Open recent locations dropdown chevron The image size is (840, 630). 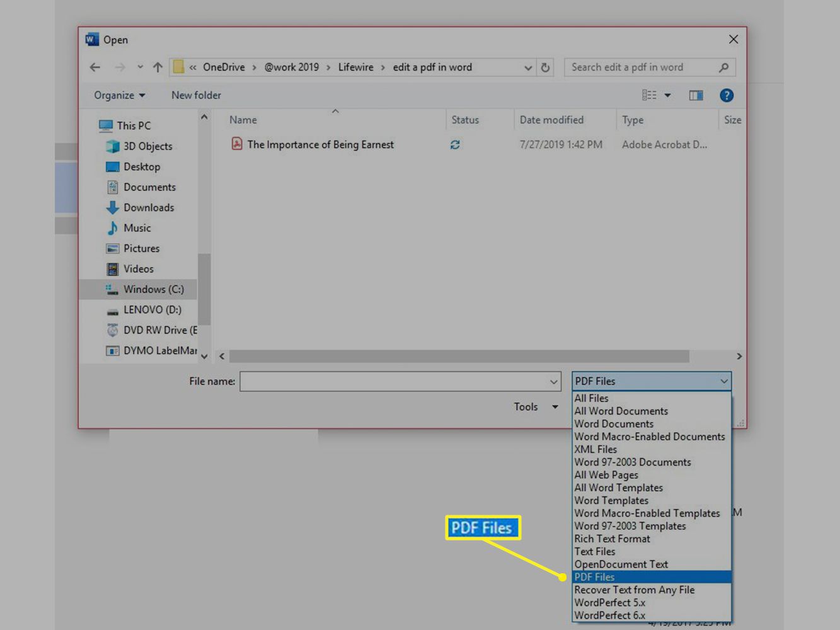(140, 67)
